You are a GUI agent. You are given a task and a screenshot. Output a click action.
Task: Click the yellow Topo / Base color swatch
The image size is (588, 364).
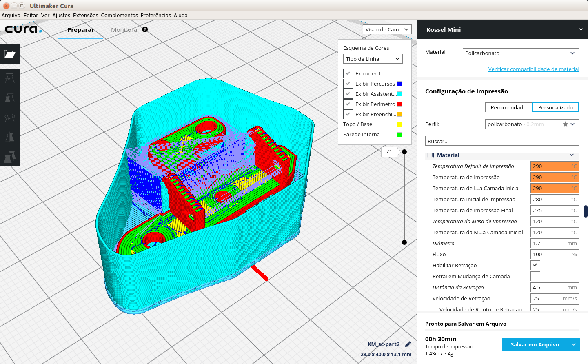[399, 124]
